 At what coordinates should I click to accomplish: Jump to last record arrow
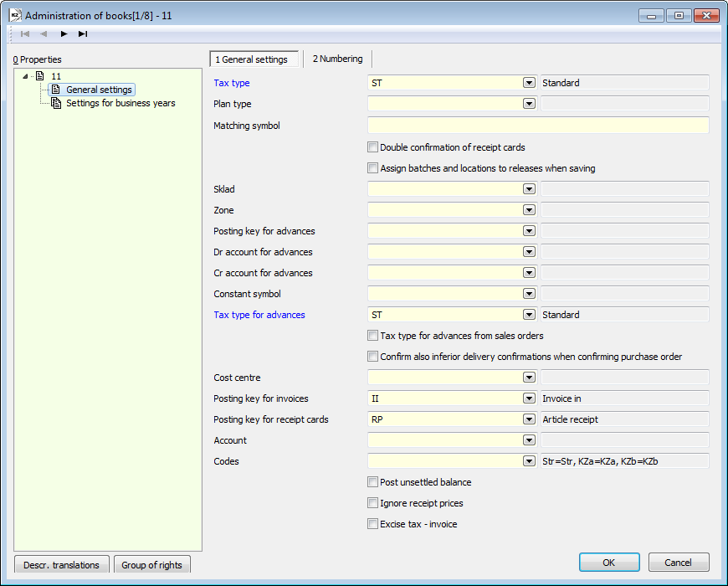coord(83,33)
